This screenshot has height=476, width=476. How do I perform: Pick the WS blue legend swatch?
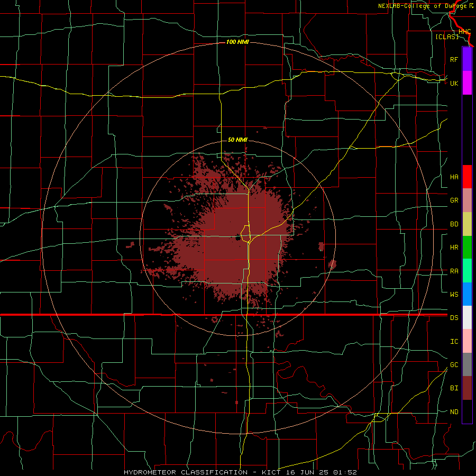pyautogui.click(x=467, y=294)
